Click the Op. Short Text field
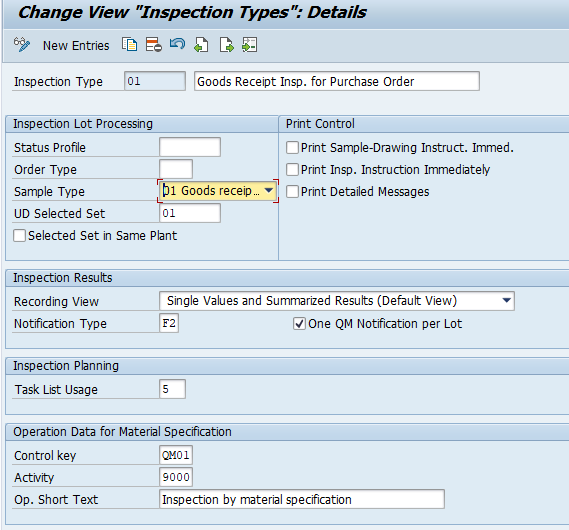Image resolution: width=569 pixels, height=530 pixels. click(x=302, y=499)
